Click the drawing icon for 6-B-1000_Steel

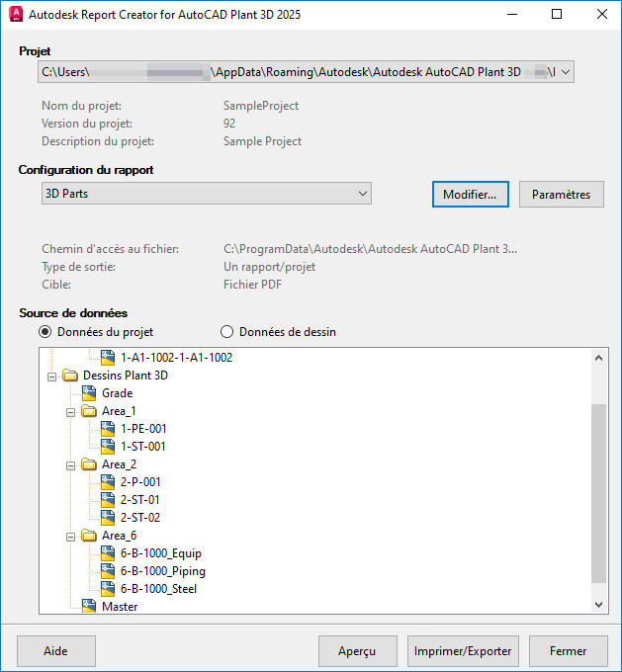pyautogui.click(x=108, y=589)
